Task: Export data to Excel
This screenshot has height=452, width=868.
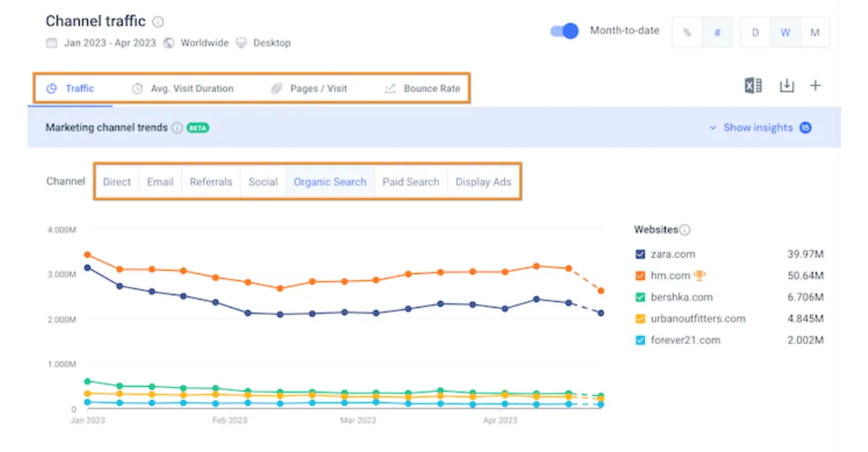Action: pos(752,85)
